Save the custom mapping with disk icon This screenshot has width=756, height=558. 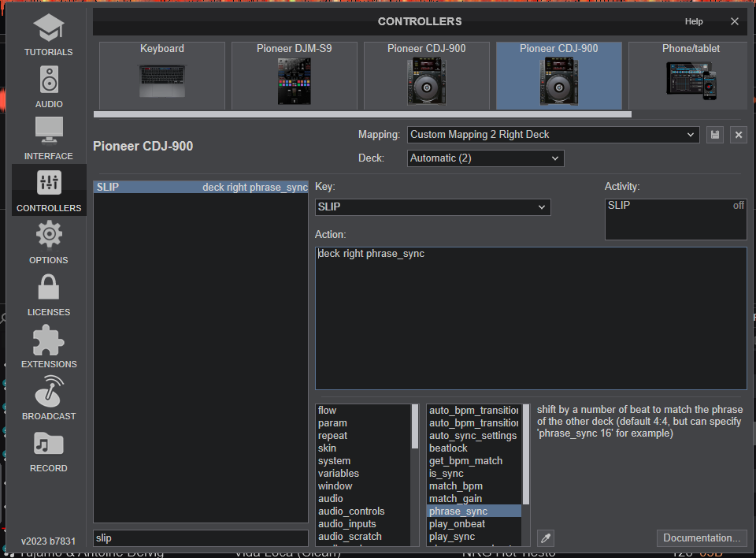[x=715, y=135]
